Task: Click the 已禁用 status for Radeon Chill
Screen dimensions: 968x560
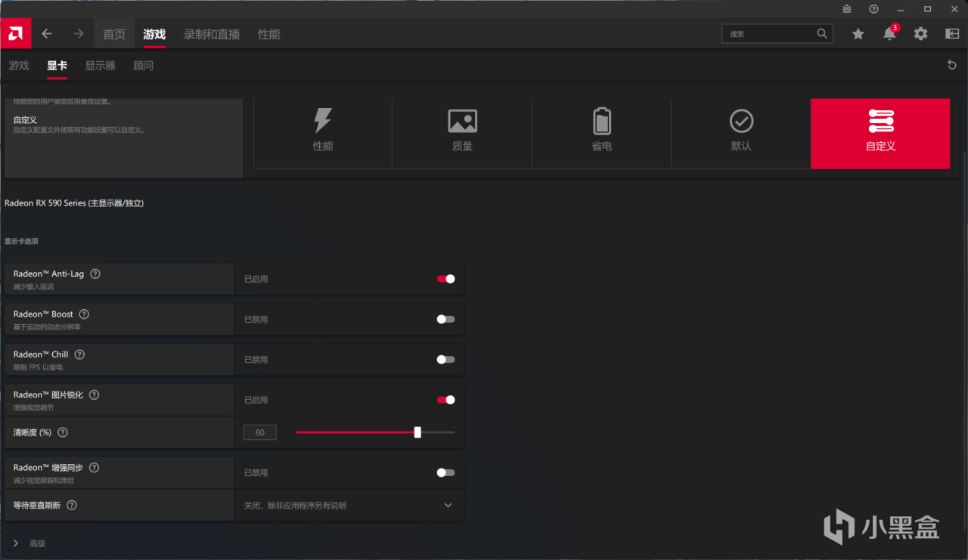Action: point(256,359)
